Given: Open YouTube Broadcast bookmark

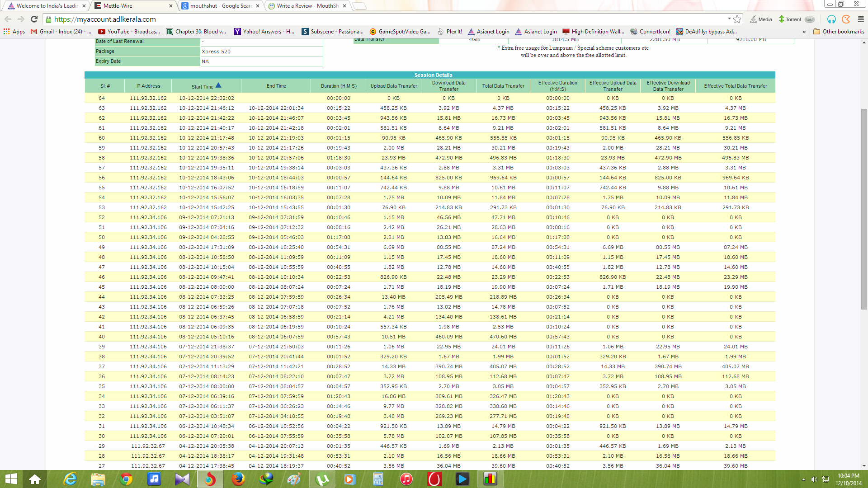Looking at the screenshot, I should coord(129,32).
